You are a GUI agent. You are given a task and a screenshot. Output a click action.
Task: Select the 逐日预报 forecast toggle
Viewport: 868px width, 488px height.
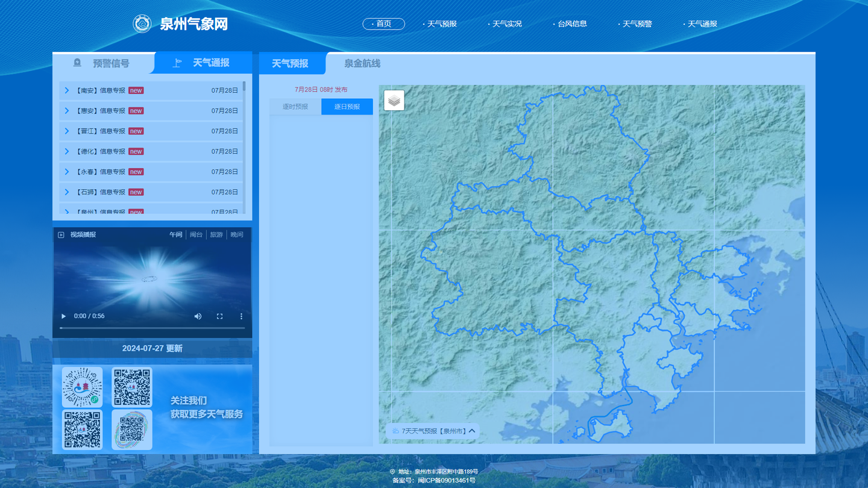(347, 107)
